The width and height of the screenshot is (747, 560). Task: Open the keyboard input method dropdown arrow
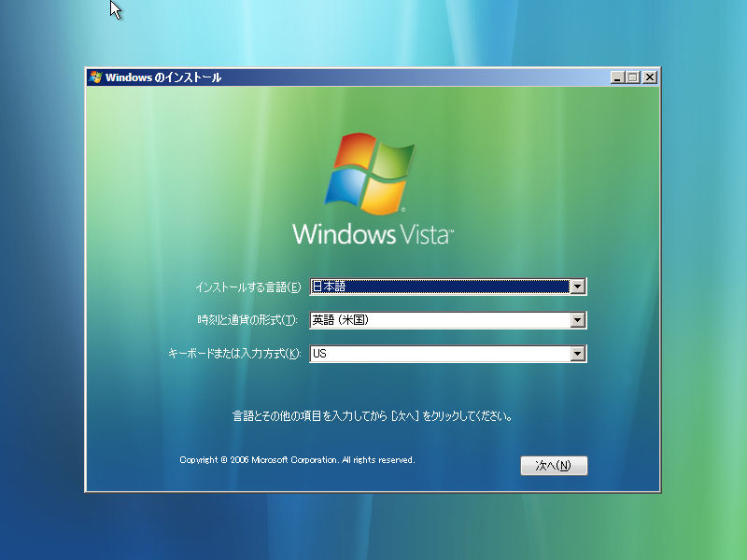pos(577,354)
